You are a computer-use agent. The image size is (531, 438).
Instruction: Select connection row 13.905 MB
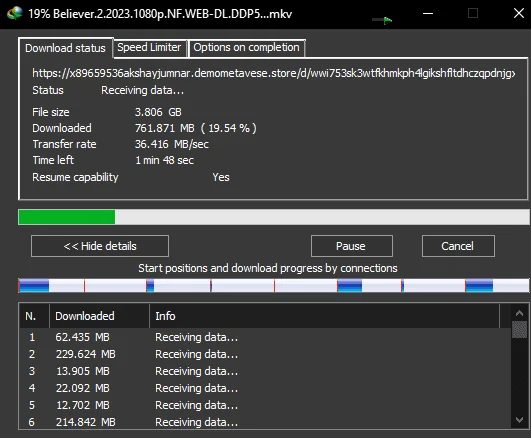tap(264, 371)
